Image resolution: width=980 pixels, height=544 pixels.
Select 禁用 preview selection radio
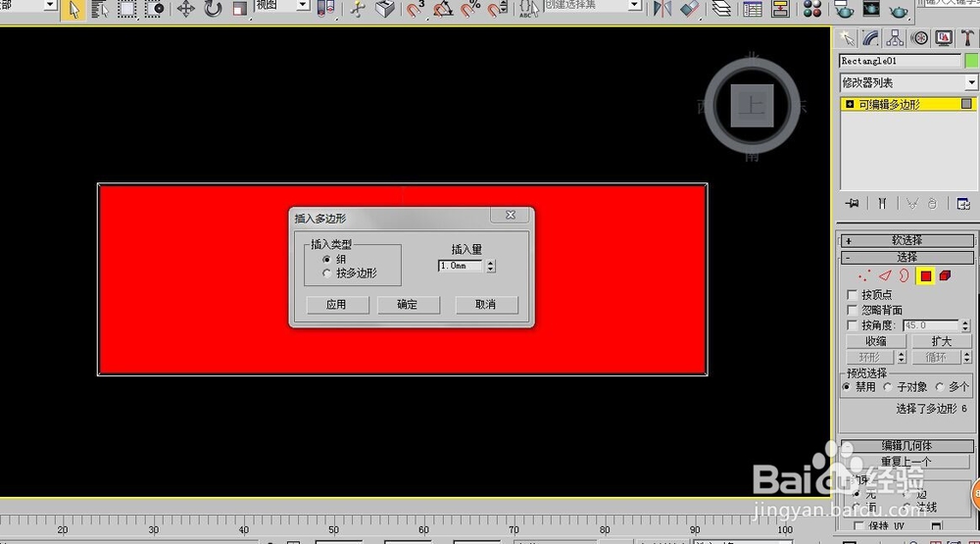(847, 387)
